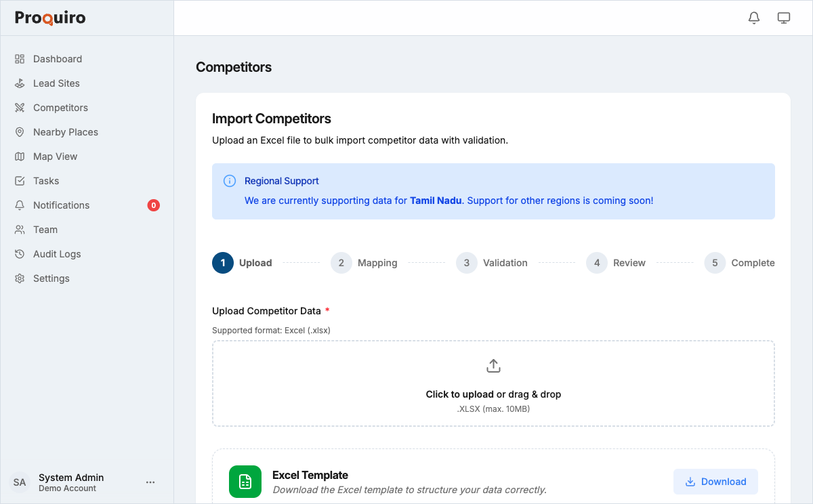813x504 pixels.
Task: Click the info icon on Regional Support banner
Action: point(229,181)
